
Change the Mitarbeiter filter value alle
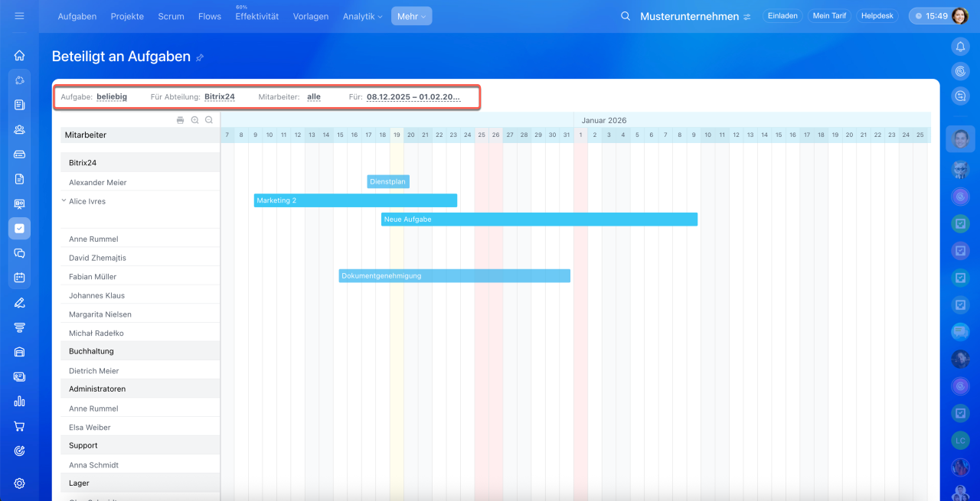[314, 97]
